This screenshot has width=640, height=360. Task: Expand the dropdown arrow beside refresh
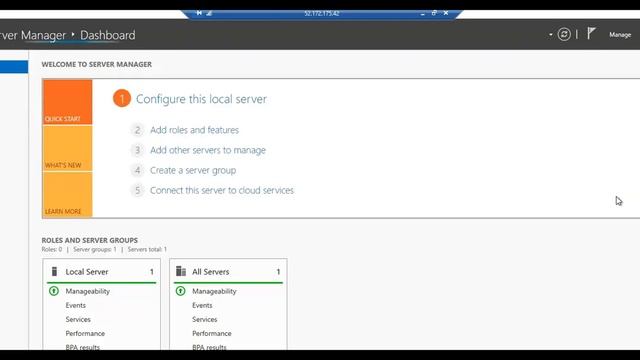[x=551, y=35]
